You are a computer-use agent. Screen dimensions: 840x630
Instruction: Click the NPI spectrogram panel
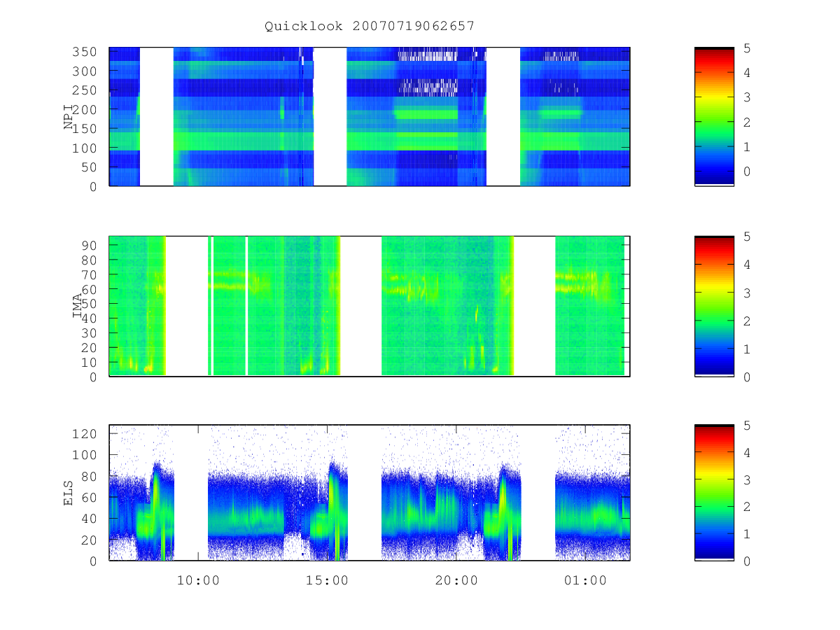pyautogui.click(x=370, y=117)
